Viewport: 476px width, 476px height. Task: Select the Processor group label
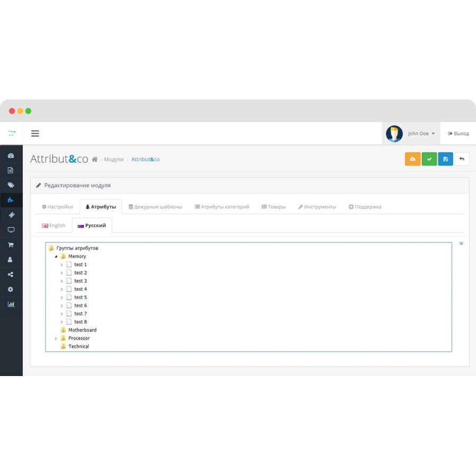[79, 338]
